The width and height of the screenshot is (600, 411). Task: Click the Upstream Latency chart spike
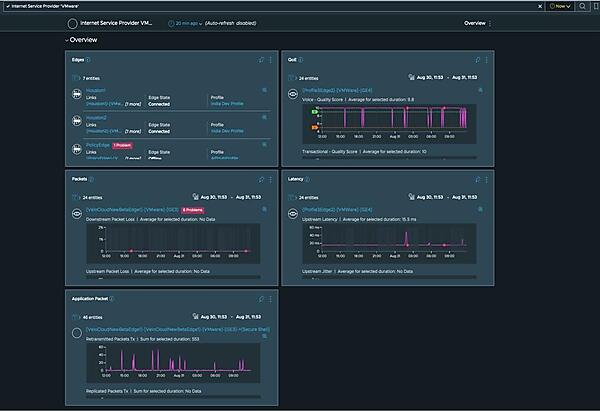pos(406,236)
